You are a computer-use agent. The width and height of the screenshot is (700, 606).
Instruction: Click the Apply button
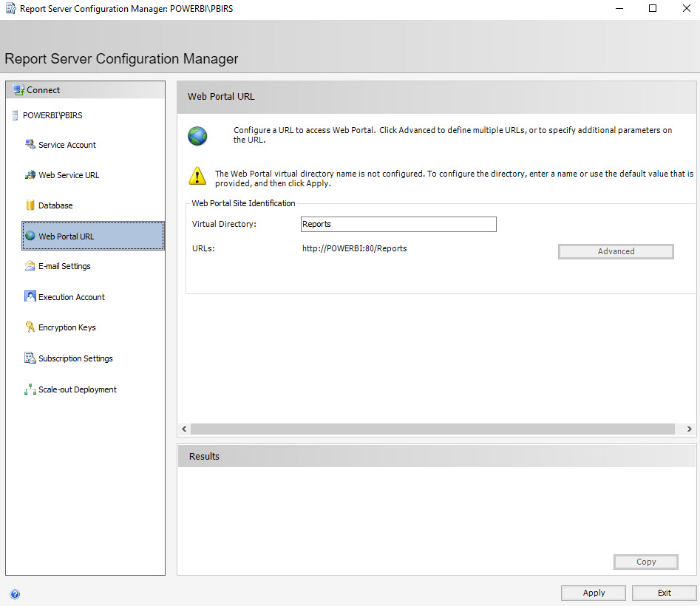click(x=594, y=593)
